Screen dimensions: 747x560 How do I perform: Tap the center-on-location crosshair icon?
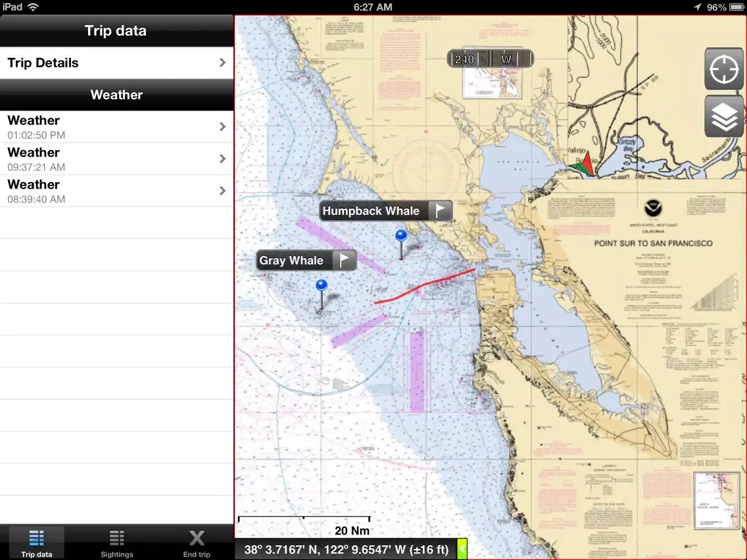(x=723, y=69)
